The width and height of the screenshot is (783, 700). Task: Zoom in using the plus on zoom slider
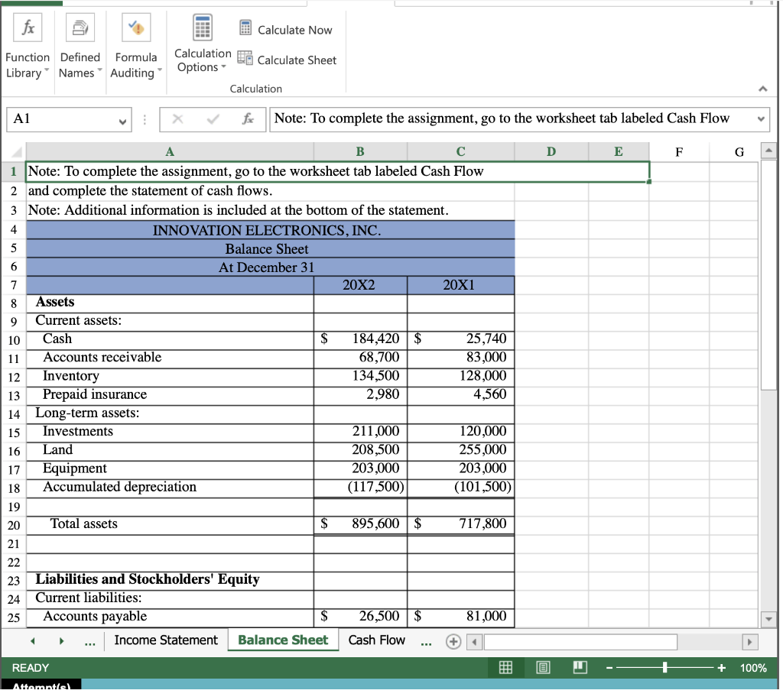pyautogui.click(x=720, y=667)
